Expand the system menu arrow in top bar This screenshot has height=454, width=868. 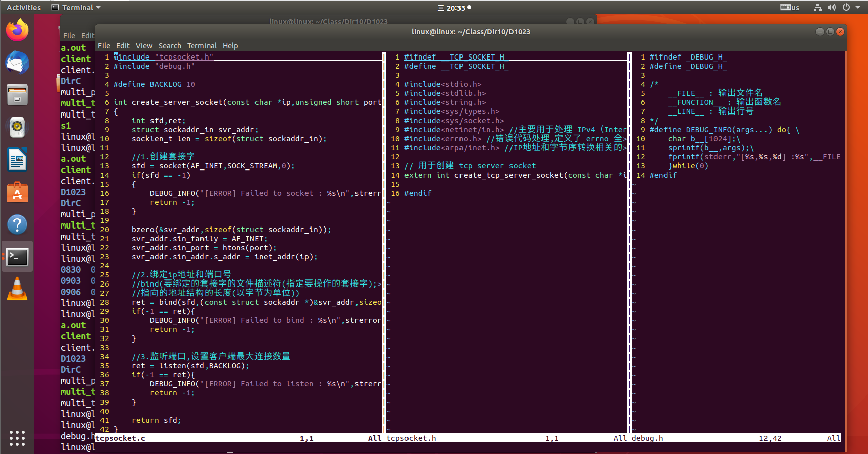tap(858, 8)
